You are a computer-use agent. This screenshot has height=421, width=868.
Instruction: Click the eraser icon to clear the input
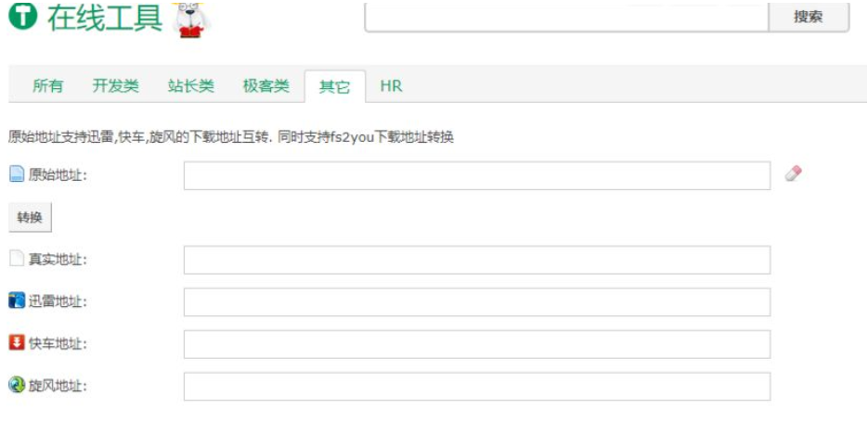[793, 173]
